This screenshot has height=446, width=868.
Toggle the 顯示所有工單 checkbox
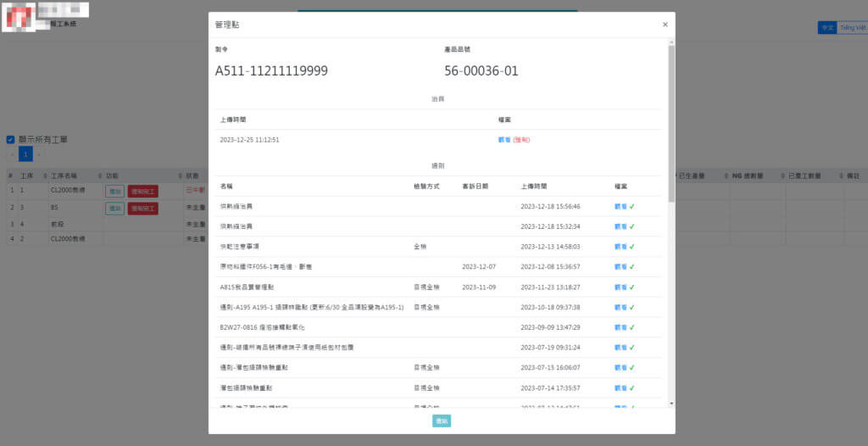coord(10,140)
